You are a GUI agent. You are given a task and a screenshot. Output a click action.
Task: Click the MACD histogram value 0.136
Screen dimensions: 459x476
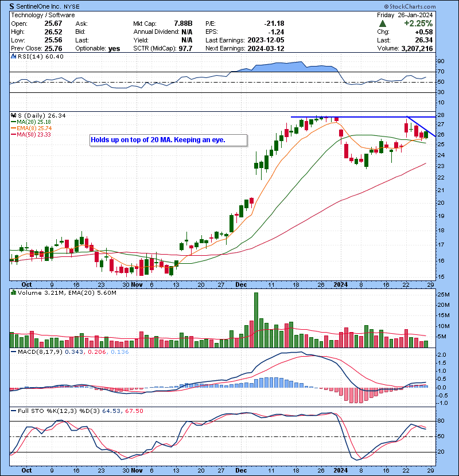(x=120, y=352)
